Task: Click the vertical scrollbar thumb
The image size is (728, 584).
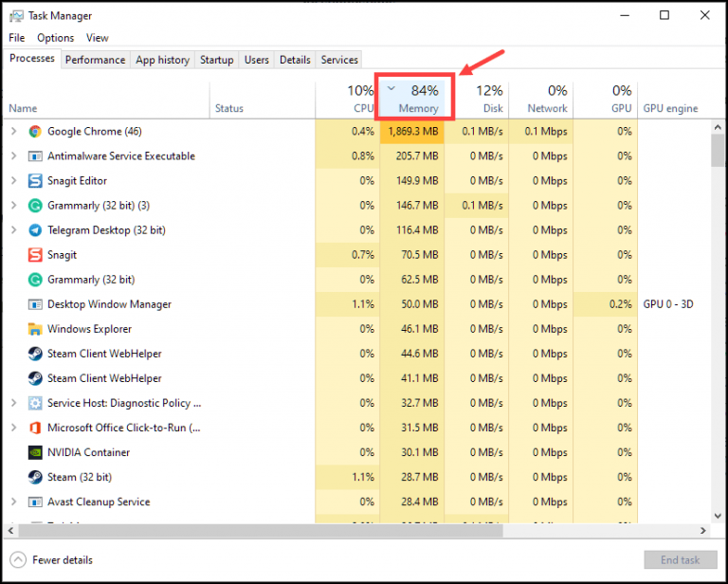Action: point(718,150)
